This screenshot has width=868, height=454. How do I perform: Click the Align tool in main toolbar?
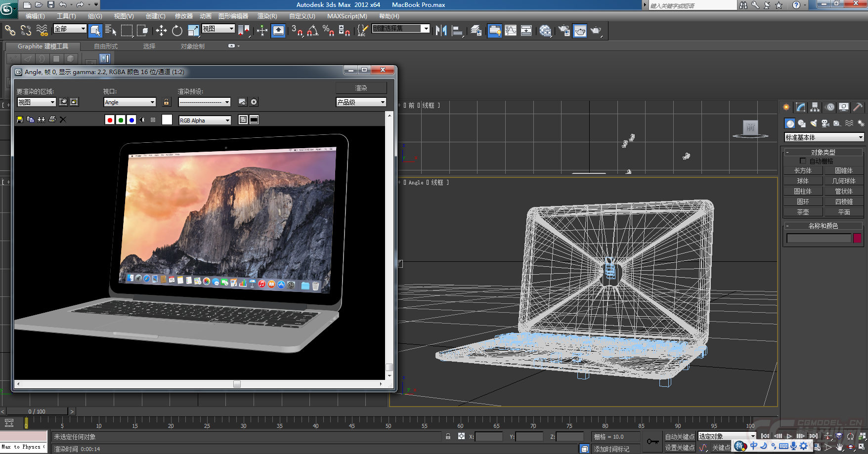(457, 31)
